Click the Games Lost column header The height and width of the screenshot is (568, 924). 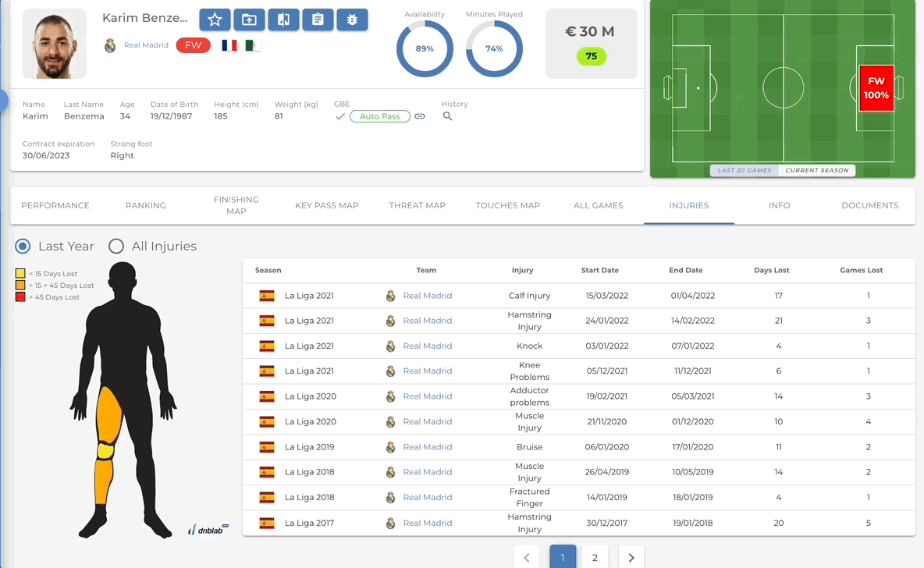click(x=861, y=271)
